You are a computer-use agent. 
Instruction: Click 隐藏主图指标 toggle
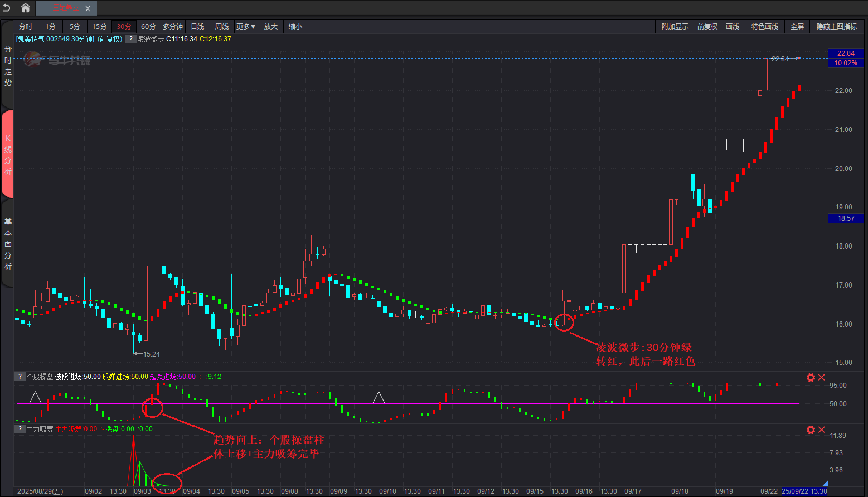pyautogui.click(x=837, y=27)
